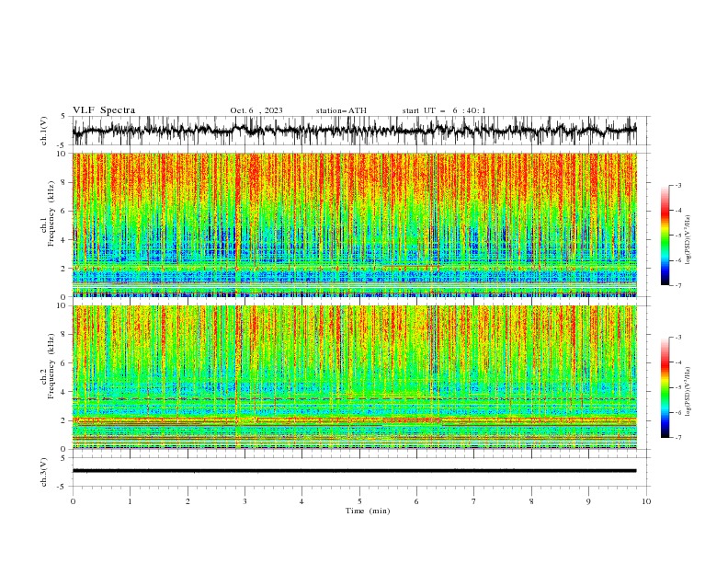
Task: Click the "10" frequency tick of ch.1 spectrogram
Action: pyautogui.click(x=62, y=154)
